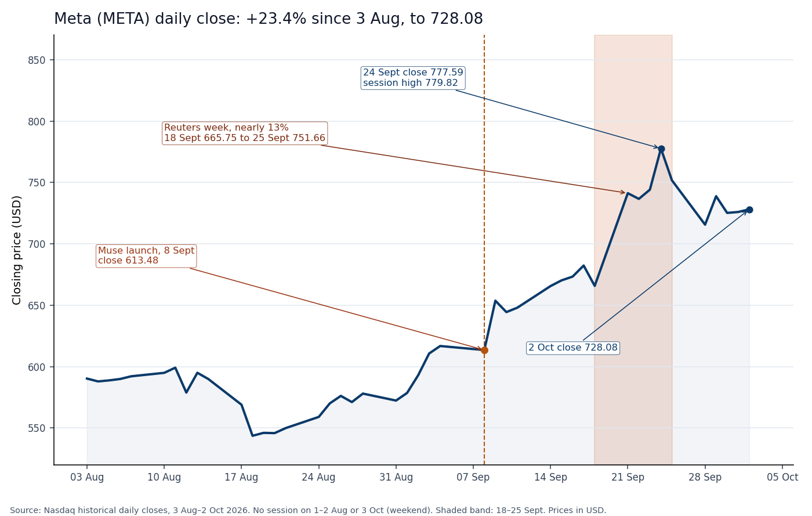Click the Closing price (USD) axis label
The width and height of the screenshot is (812, 516).
pos(17,250)
